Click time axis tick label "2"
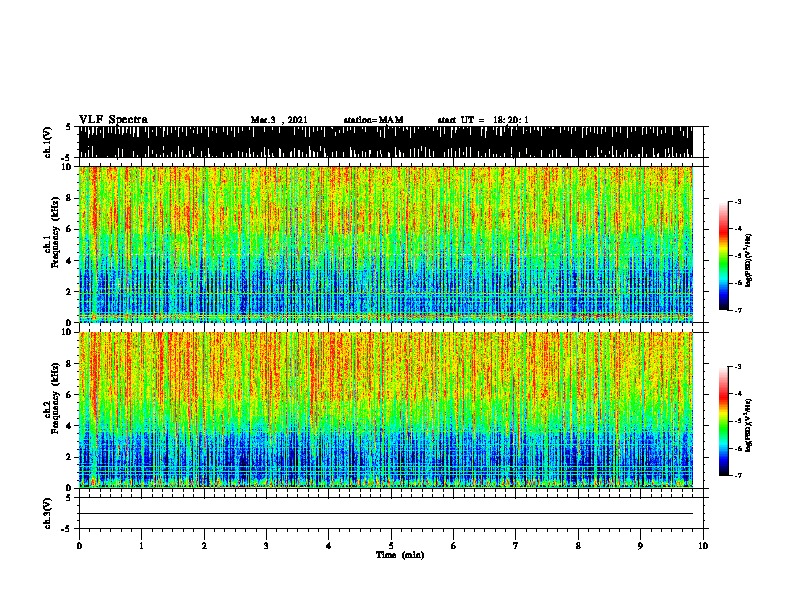 click(x=204, y=546)
